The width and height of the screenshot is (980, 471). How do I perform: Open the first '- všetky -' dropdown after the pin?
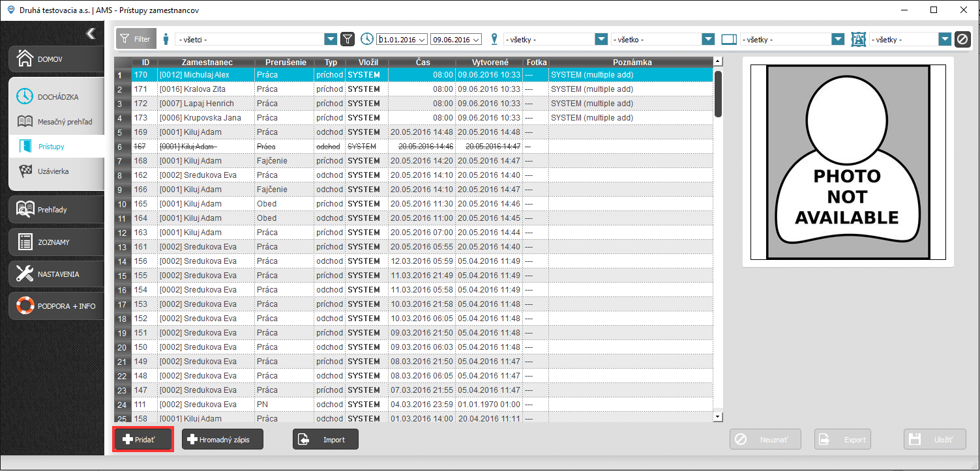pos(602,40)
